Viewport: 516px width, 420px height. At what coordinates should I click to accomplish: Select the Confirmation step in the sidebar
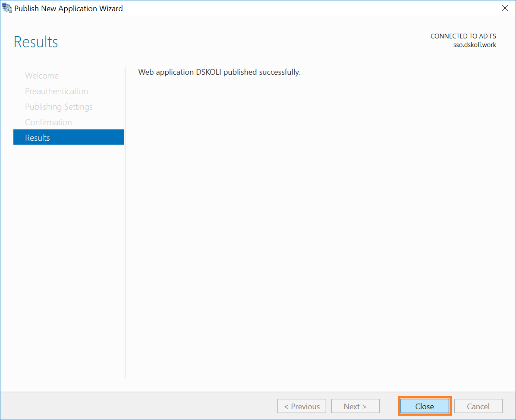(48, 122)
